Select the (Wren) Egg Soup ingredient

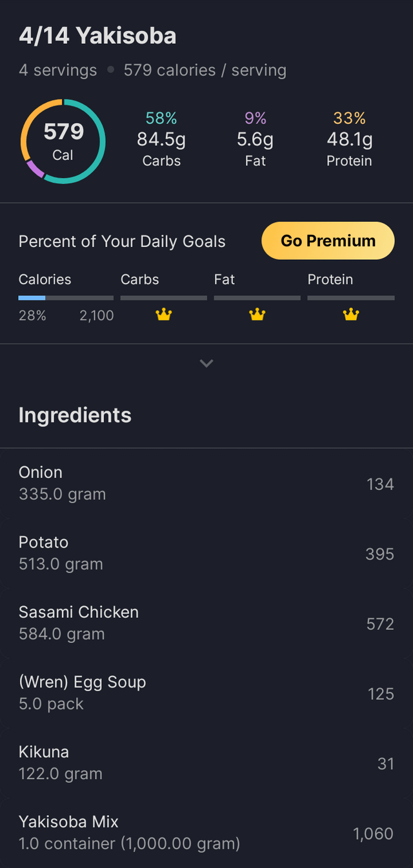pyautogui.click(x=206, y=693)
